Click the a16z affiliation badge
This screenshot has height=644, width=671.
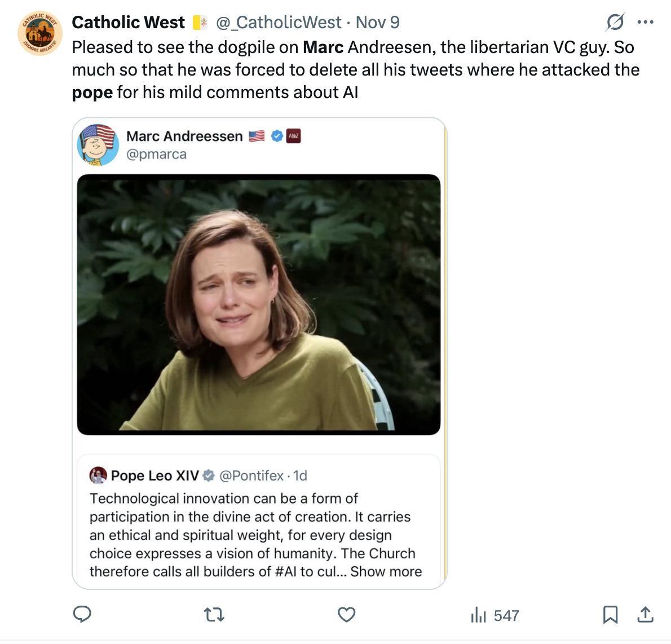(293, 136)
